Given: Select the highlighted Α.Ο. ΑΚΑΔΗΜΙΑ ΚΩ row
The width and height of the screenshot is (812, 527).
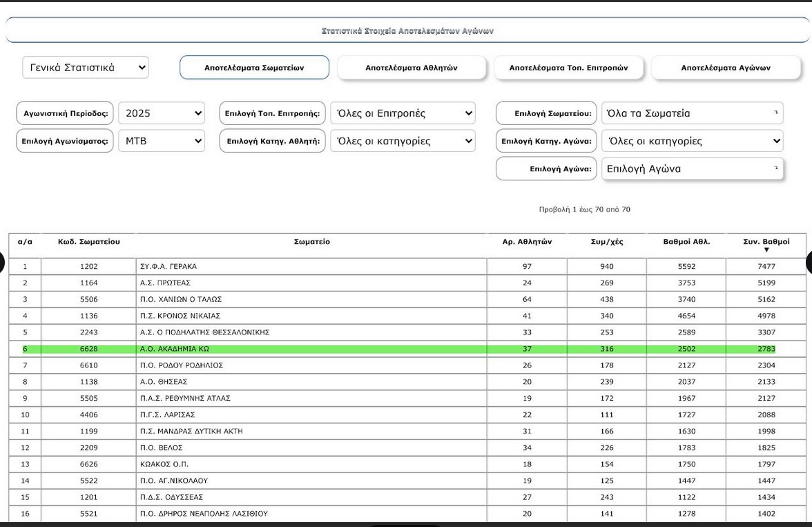Looking at the screenshot, I should [x=311, y=349].
